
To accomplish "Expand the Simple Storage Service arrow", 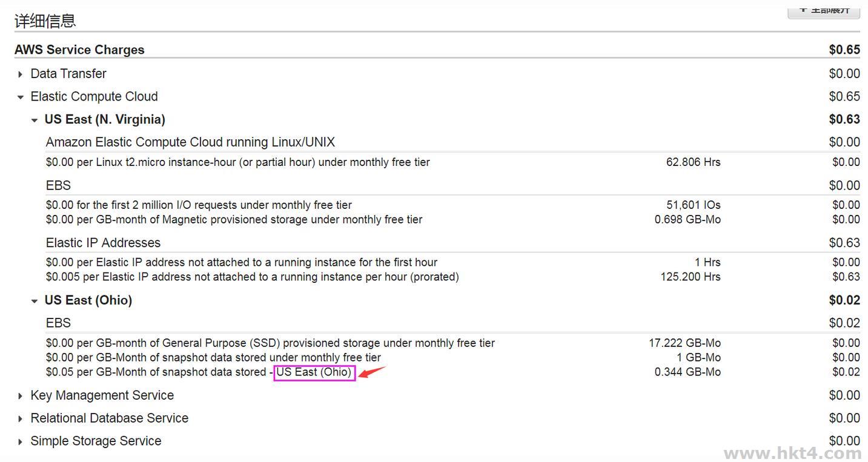I will tap(21, 442).
